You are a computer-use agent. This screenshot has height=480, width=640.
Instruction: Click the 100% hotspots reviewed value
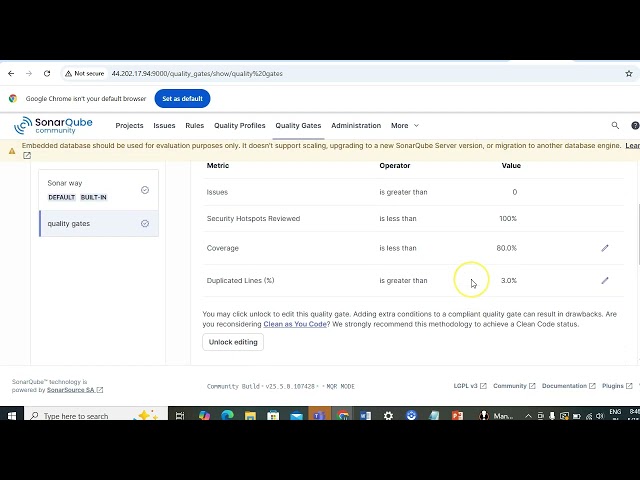click(x=508, y=218)
